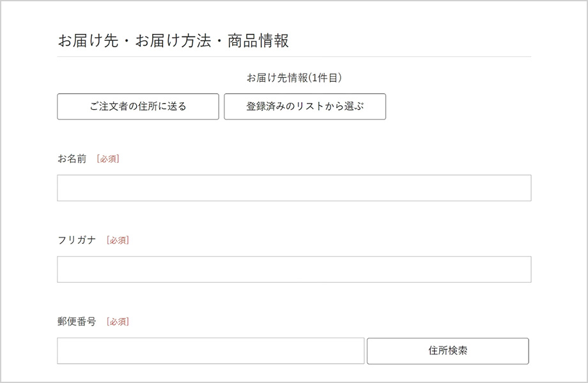Click お届け方法 in the page heading
The height and width of the screenshot is (383, 588).
tap(173, 40)
